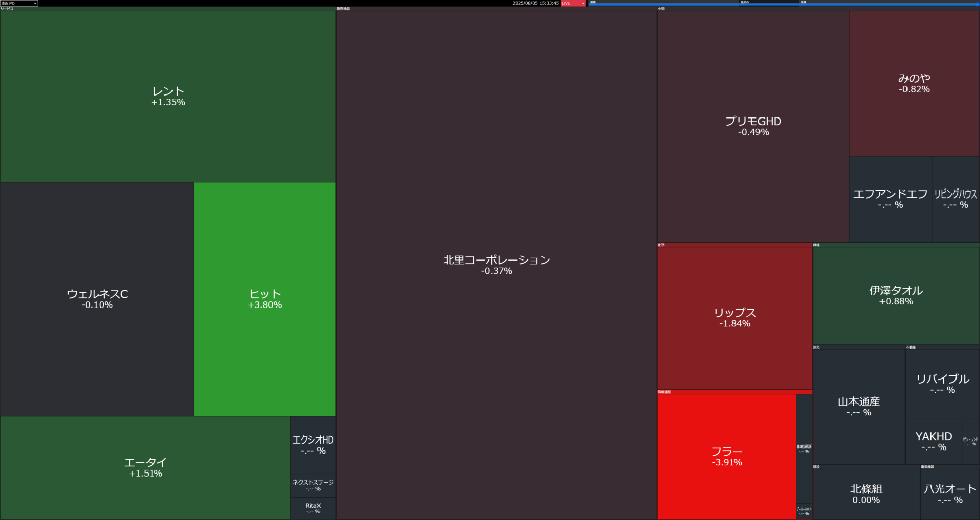Screen dimensions: 980x520
Task: Open the エータイ +1.51% tile
Action: (145, 468)
